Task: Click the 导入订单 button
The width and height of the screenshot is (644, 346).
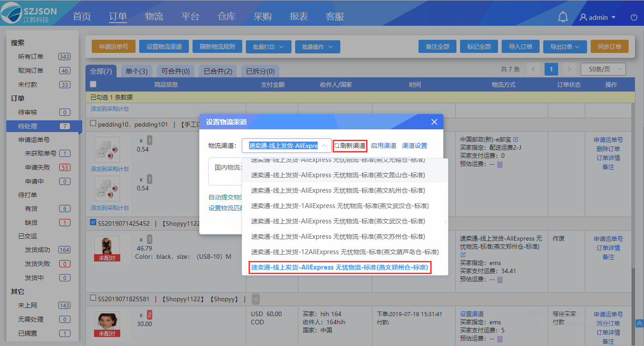Action: click(521, 47)
